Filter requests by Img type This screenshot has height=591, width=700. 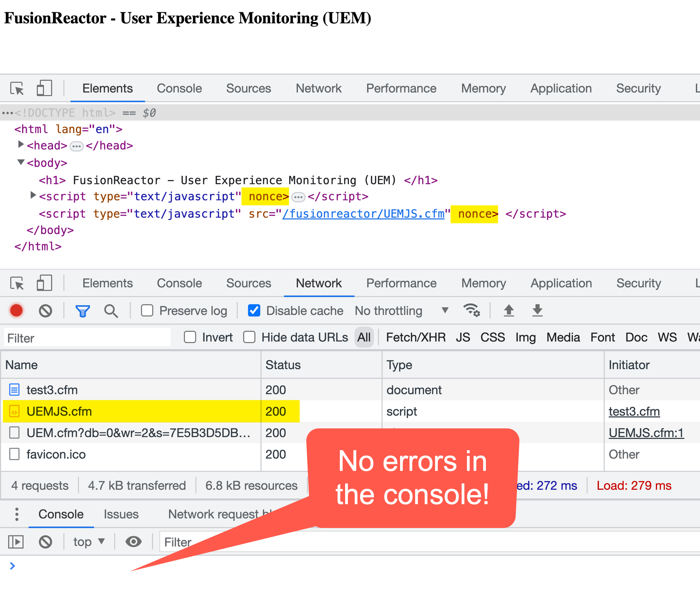coord(525,337)
